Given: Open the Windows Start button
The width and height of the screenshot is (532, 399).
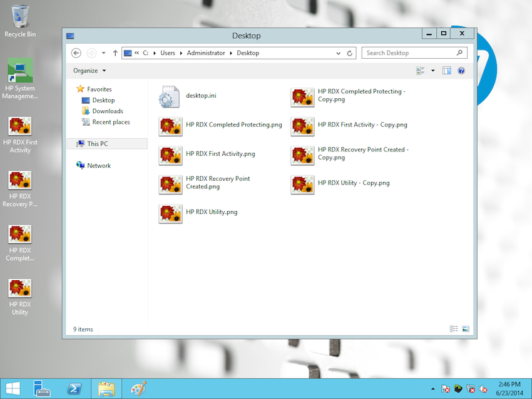Looking at the screenshot, I should 13,388.
